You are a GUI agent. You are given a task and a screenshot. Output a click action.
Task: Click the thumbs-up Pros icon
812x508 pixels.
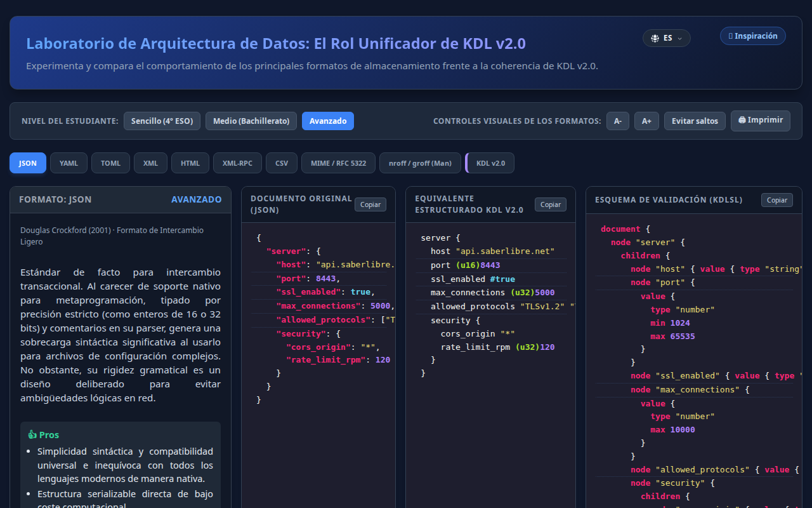[32, 435]
